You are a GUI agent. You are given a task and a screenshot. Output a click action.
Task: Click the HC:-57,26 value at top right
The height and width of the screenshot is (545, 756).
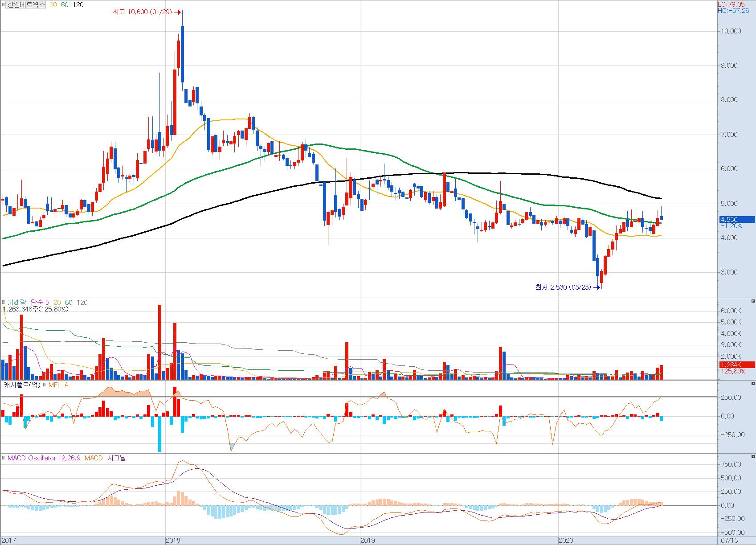pos(733,10)
